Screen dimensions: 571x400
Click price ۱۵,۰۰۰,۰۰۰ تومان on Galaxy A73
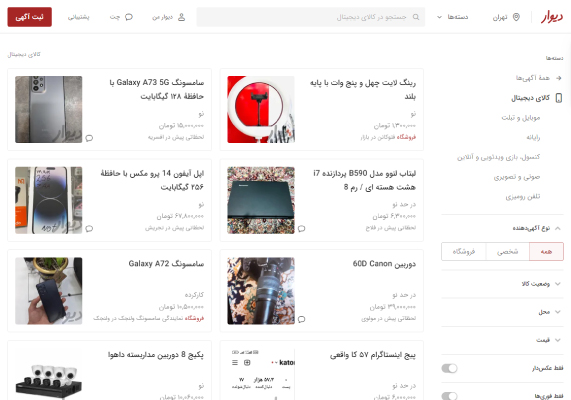pos(181,126)
